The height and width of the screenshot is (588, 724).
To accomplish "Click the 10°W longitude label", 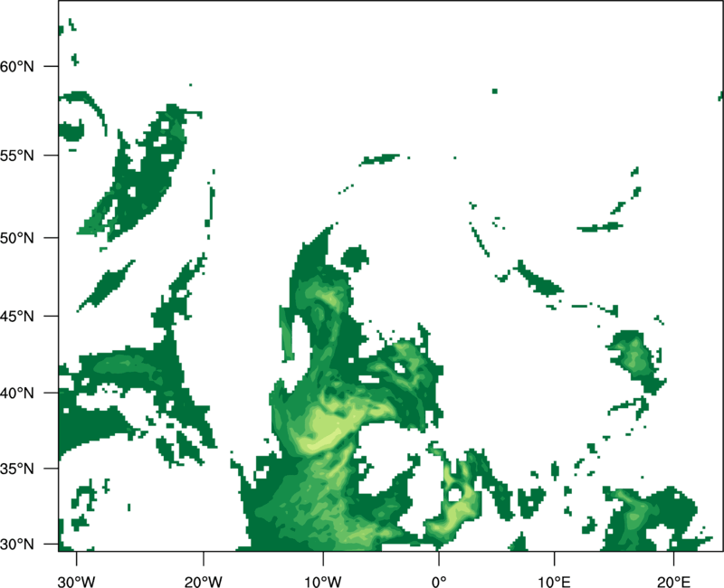I will [x=323, y=582].
